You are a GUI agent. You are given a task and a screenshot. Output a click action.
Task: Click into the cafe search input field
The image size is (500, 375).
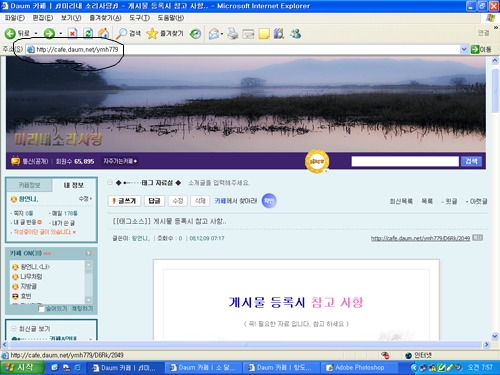tap(405, 161)
